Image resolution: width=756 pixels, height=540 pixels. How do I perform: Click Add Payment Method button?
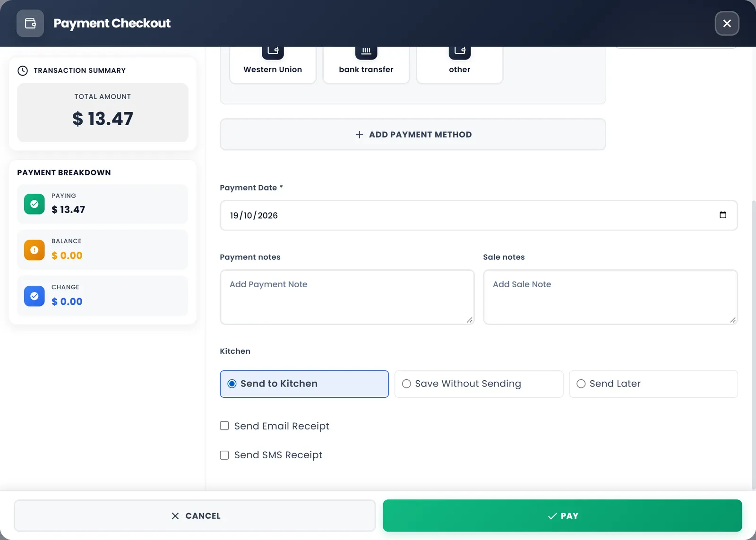[x=413, y=135]
